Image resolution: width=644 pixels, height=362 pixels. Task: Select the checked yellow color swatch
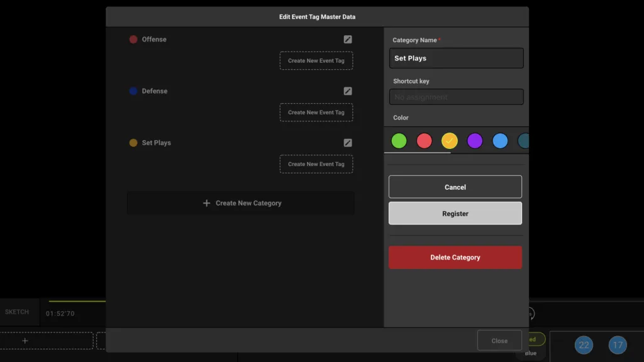click(449, 141)
